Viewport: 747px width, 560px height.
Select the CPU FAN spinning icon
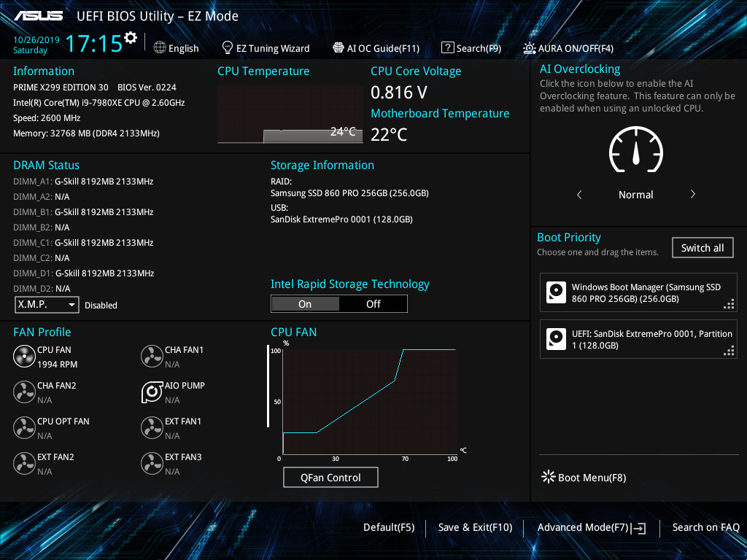click(x=24, y=356)
